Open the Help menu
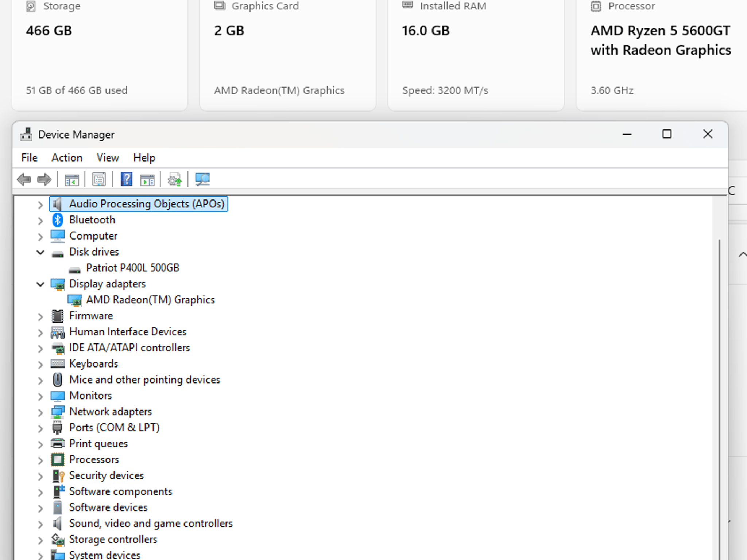This screenshot has width=747, height=560. coord(144,157)
